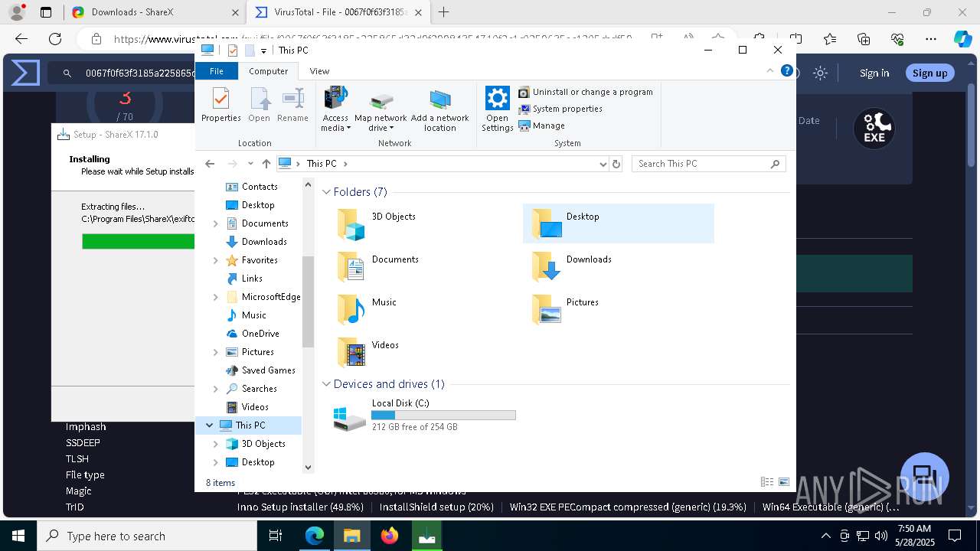Viewport: 980px width, 551px height.
Task: Open the Task View taskbar icon
Action: point(276,536)
